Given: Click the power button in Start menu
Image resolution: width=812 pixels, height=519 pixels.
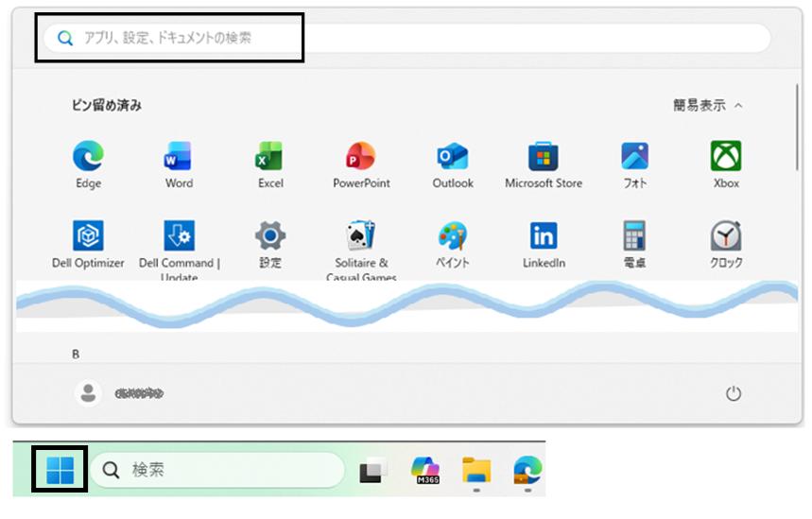Looking at the screenshot, I should [x=734, y=393].
